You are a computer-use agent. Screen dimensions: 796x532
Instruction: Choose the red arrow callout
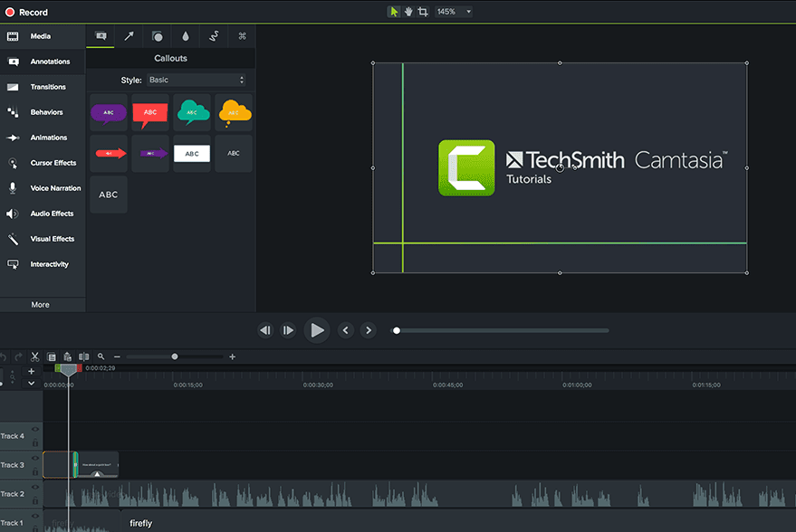point(109,153)
